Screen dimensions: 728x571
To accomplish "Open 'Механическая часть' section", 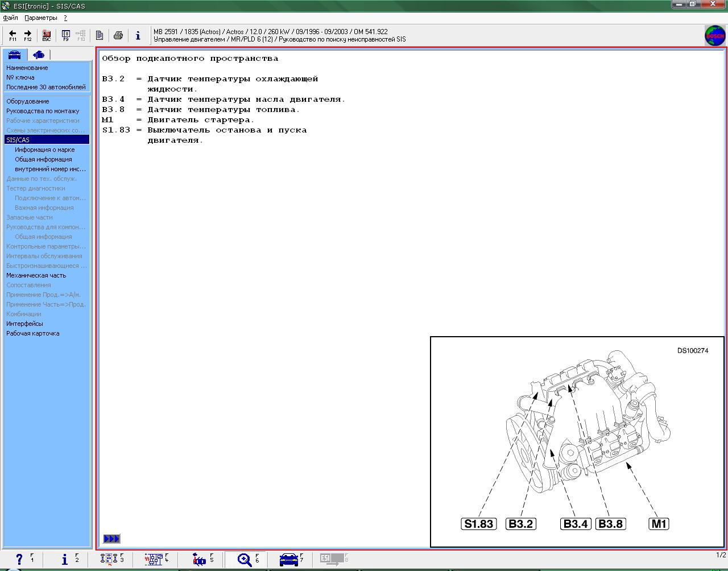I will tap(36, 275).
